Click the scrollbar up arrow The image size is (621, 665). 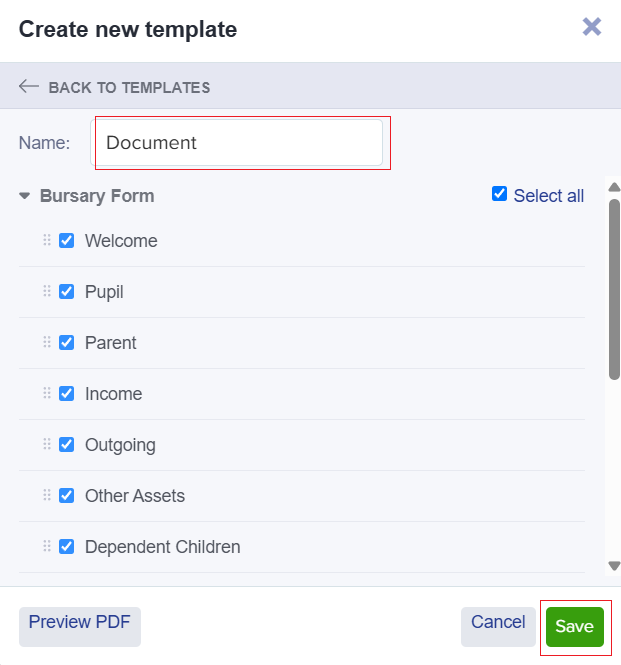point(614,187)
